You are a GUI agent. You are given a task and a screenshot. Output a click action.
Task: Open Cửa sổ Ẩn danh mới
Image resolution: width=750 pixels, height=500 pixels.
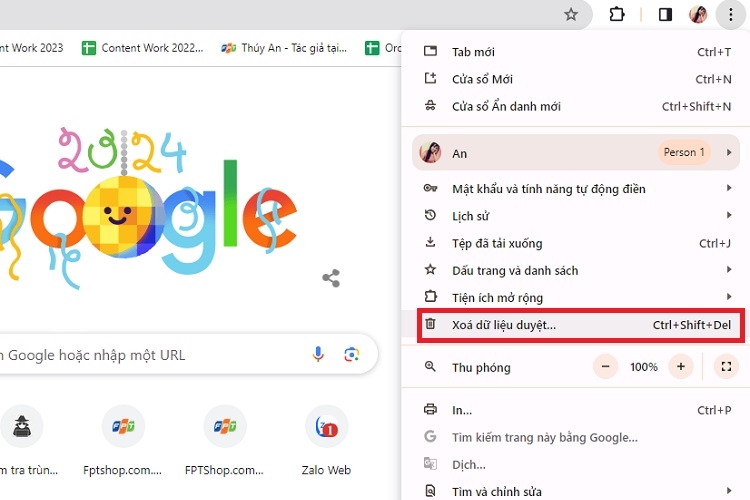pyautogui.click(x=575, y=106)
